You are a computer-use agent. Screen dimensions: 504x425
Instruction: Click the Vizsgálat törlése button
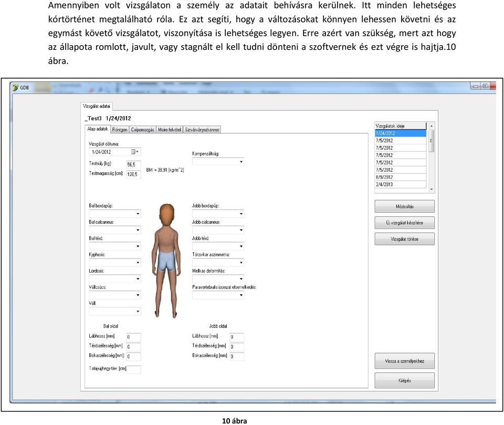tap(404, 239)
